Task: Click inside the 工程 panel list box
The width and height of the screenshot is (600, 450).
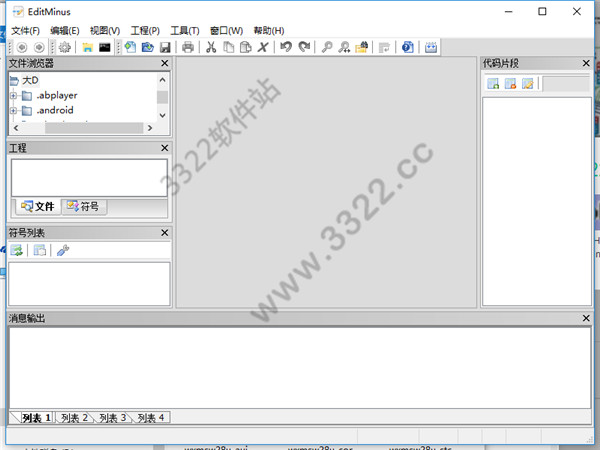Action: (x=89, y=178)
